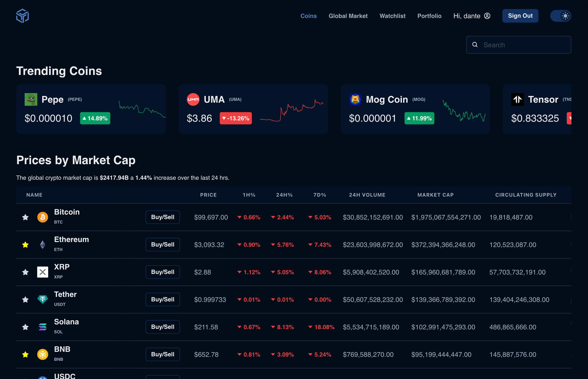Click the Pepe frog icon

31,100
